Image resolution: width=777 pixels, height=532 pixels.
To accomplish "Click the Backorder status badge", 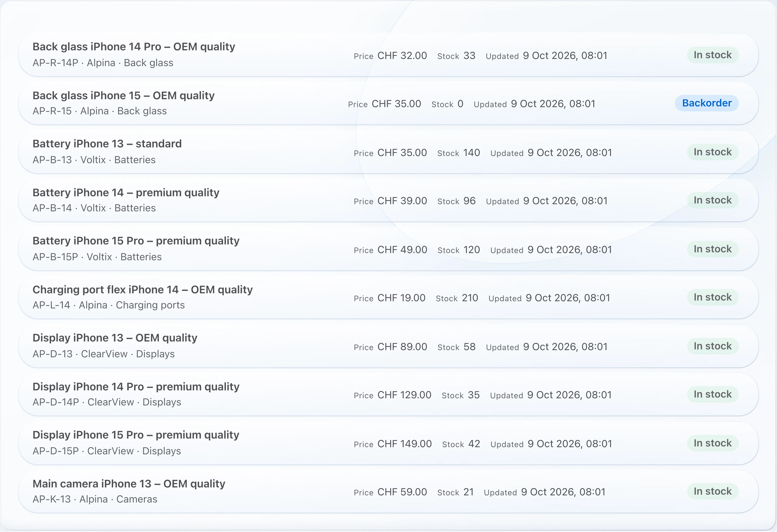I will (x=706, y=103).
